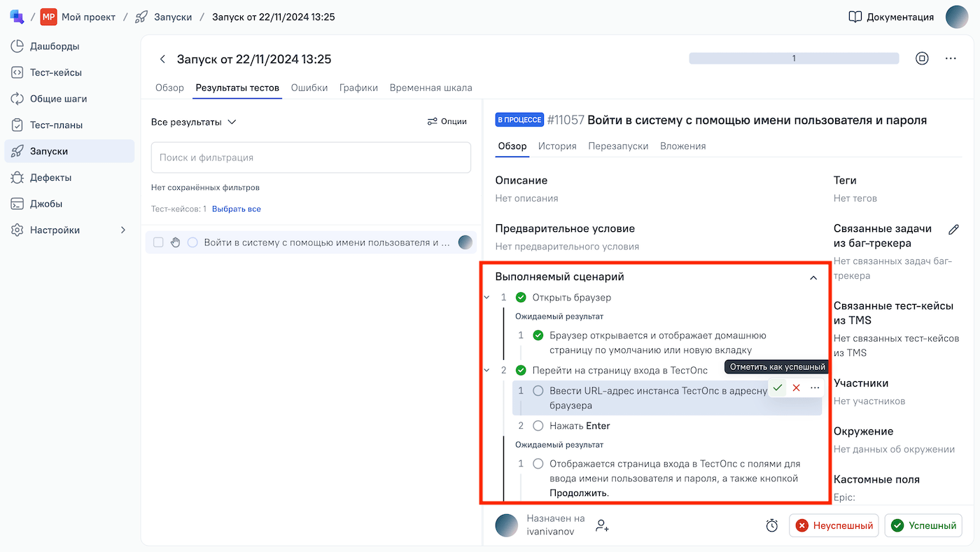Screen dimensions: 980x552
Task: Select status circle for 'Нажать Enter' step
Action: (x=538, y=426)
